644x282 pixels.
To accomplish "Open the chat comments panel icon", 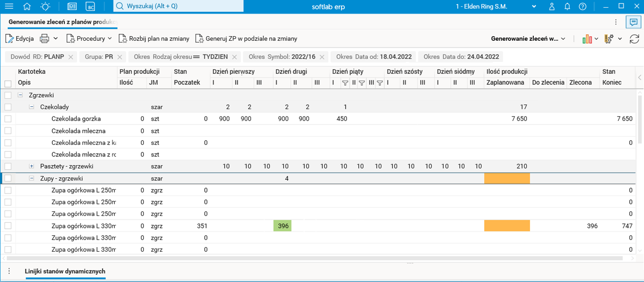I will click(633, 22).
